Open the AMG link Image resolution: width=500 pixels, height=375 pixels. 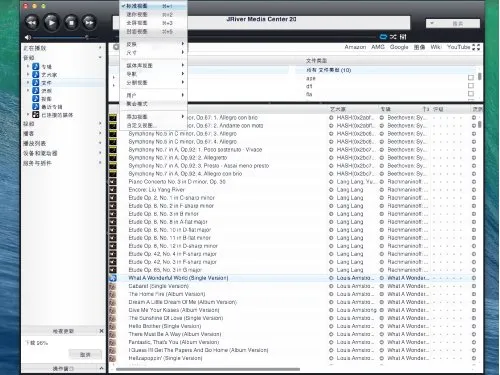coord(378,47)
